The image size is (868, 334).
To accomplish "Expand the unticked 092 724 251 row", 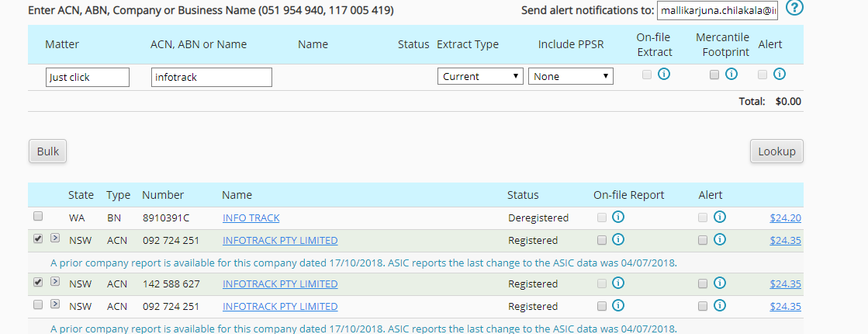I will (55, 304).
